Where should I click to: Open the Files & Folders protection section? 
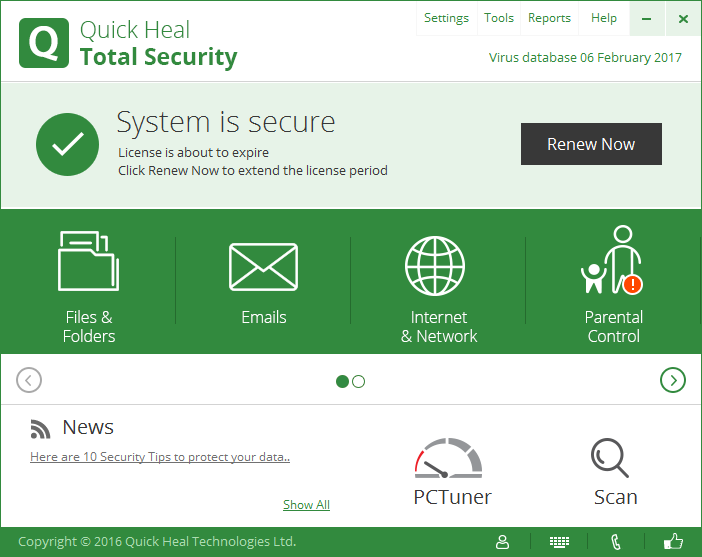point(88,283)
